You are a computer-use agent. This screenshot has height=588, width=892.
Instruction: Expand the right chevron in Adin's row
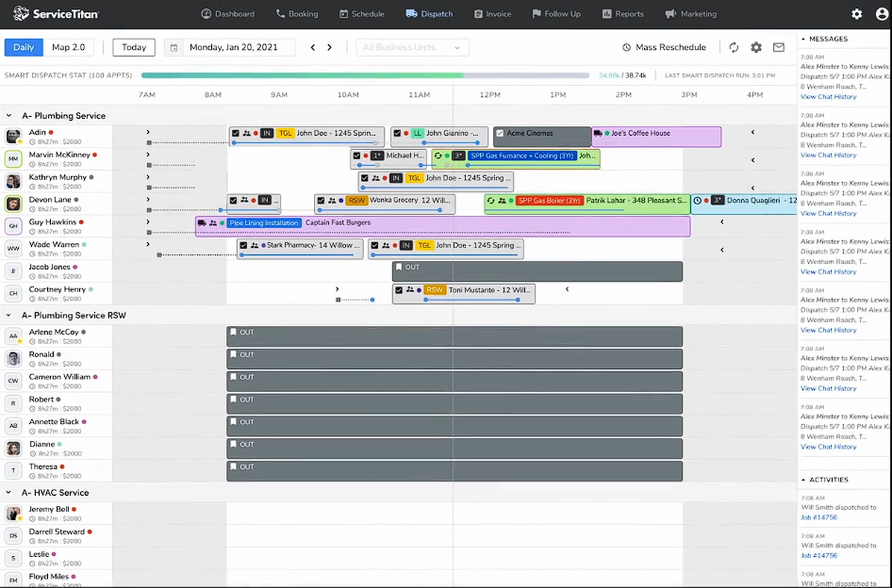click(148, 133)
